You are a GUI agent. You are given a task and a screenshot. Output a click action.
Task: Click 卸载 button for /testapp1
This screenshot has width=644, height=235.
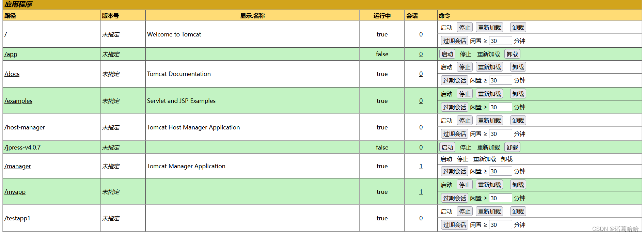518,211
